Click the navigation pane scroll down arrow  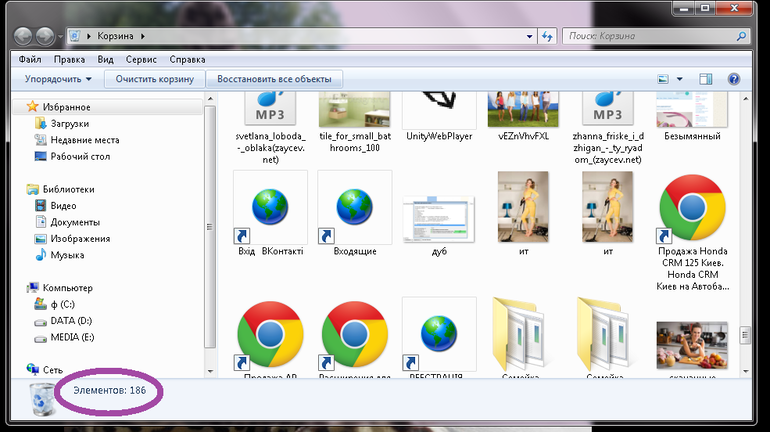click(x=210, y=372)
